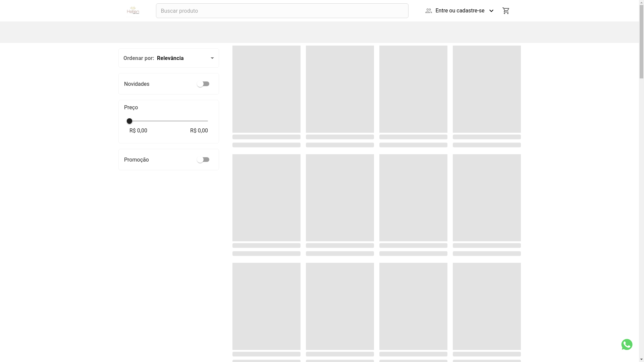Image resolution: width=644 pixels, height=362 pixels.
Task: Open the shopping cart
Action: pos(506,11)
